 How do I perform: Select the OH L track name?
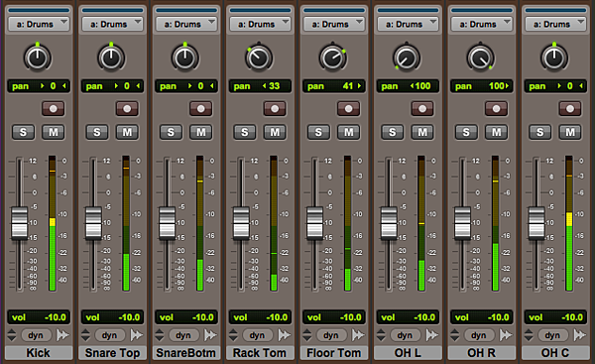tap(408, 353)
